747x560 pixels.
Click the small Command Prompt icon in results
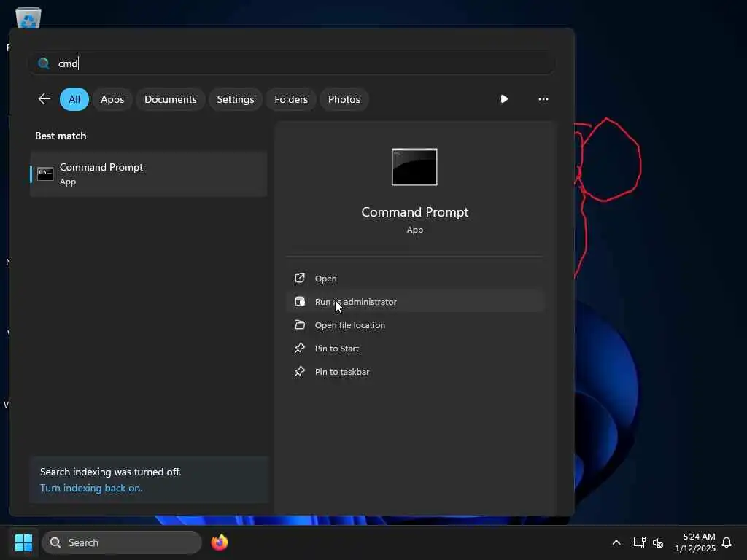45,174
